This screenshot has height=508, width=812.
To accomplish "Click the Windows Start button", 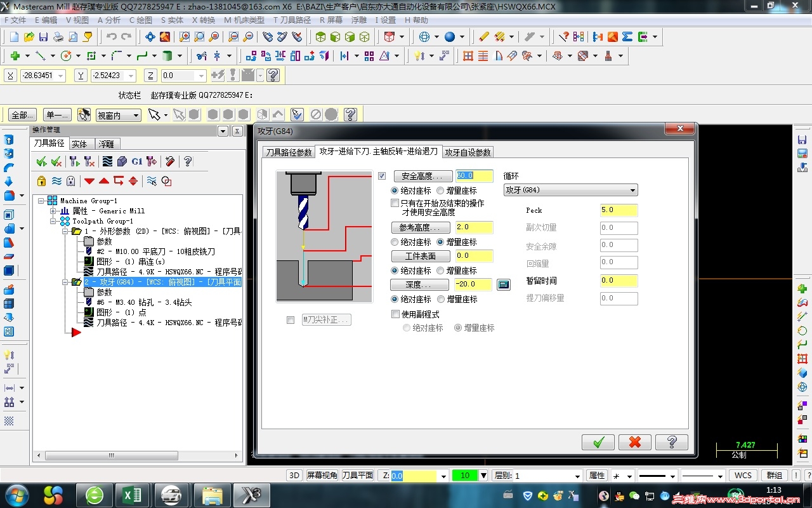I will tap(17, 495).
